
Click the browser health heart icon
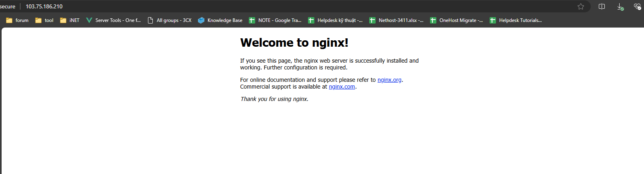coord(638,6)
